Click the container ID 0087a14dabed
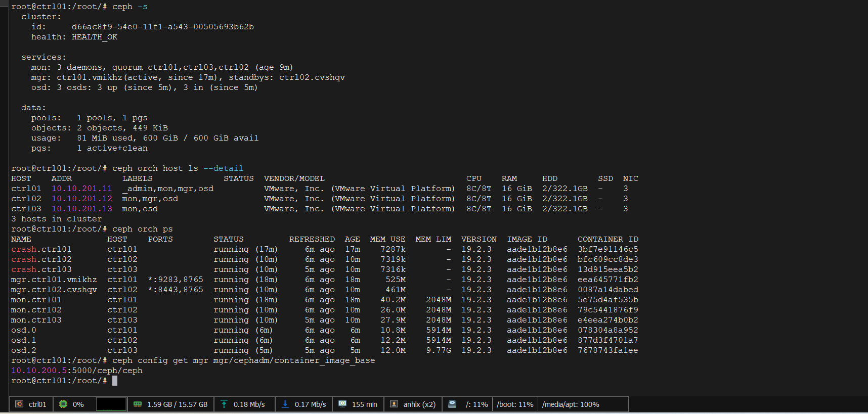 click(x=608, y=290)
